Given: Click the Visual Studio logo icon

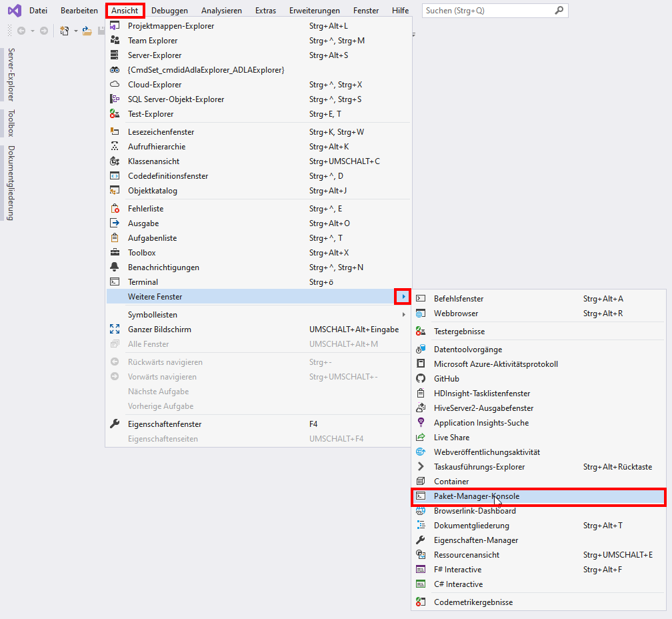Looking at the screenshot, I should tap(14, 10).
